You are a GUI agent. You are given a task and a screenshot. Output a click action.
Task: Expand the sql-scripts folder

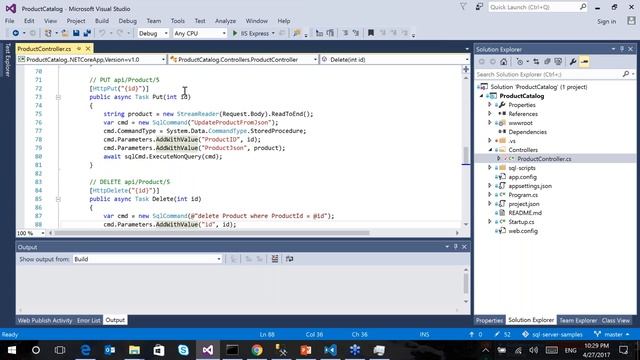(x=490, y=168)
